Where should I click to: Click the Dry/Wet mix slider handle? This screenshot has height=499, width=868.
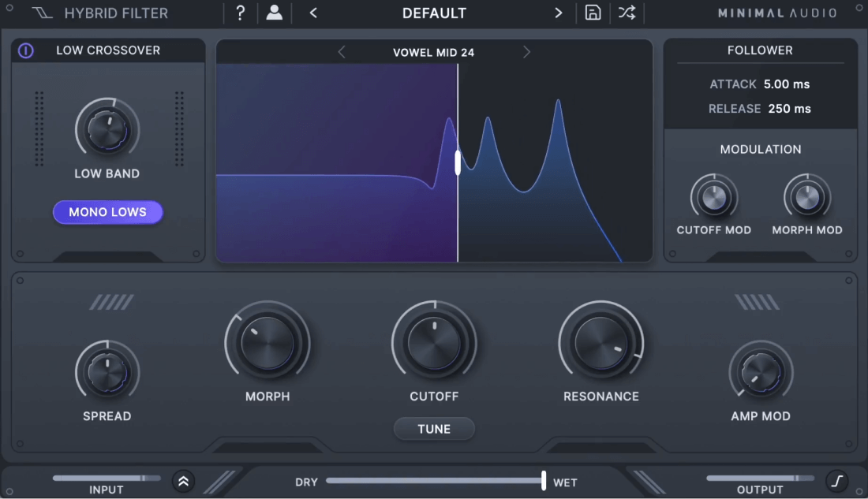click(x=544, y=480)
